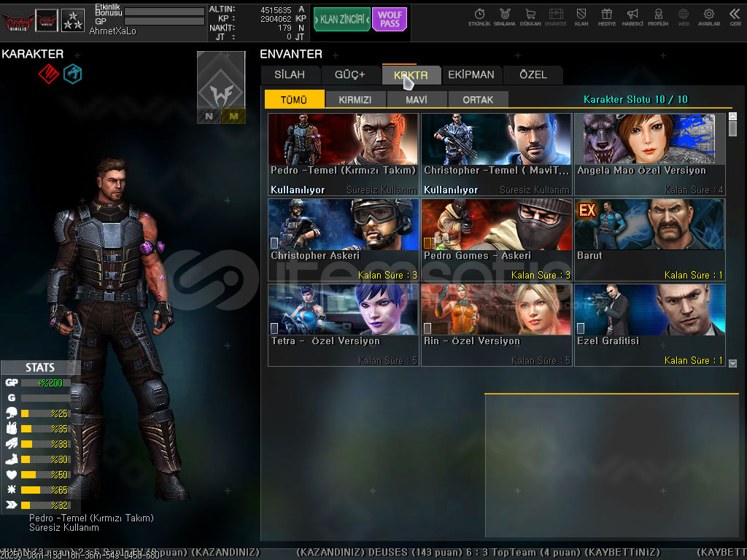Click the Karakter Slotu 10 / 10 label
Viewport: 747px width, 560px height.
tap(635, 99)
